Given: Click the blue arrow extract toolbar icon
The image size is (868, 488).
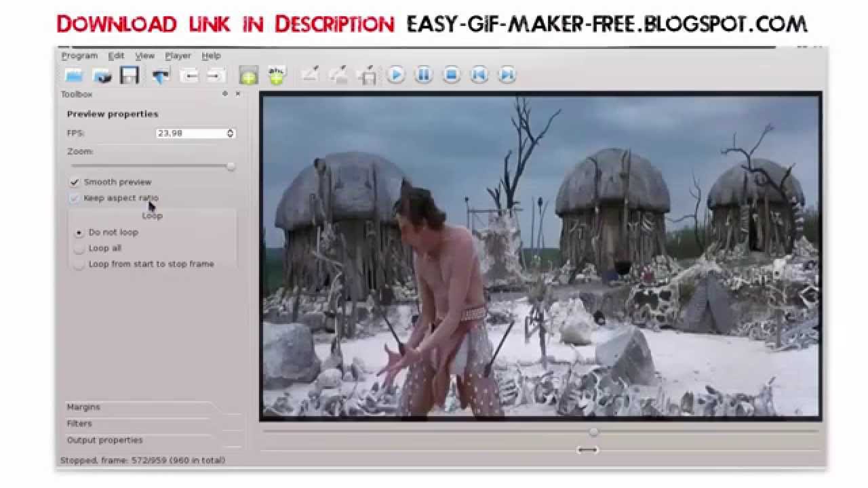Looking at the screenshot, I should click(160, 75).
